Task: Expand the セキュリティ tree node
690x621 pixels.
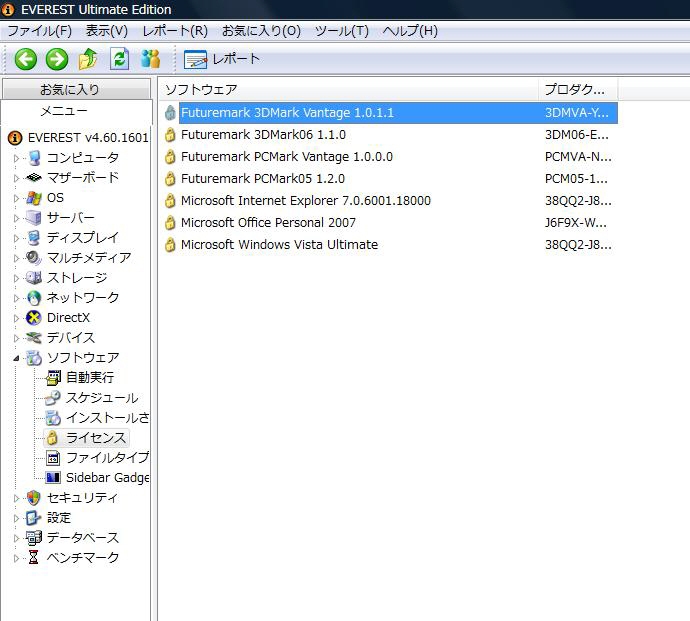Action: 16,498
